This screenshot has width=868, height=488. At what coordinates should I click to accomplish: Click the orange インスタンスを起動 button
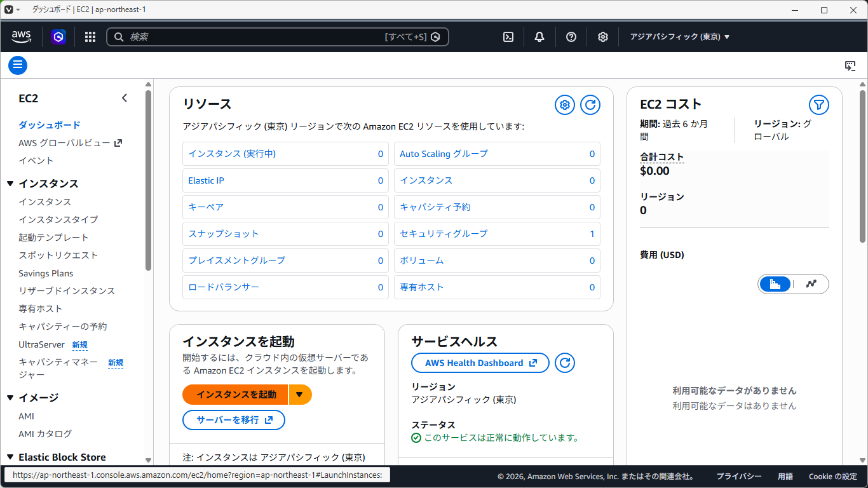pyautogui.click(x=236, y=395)
